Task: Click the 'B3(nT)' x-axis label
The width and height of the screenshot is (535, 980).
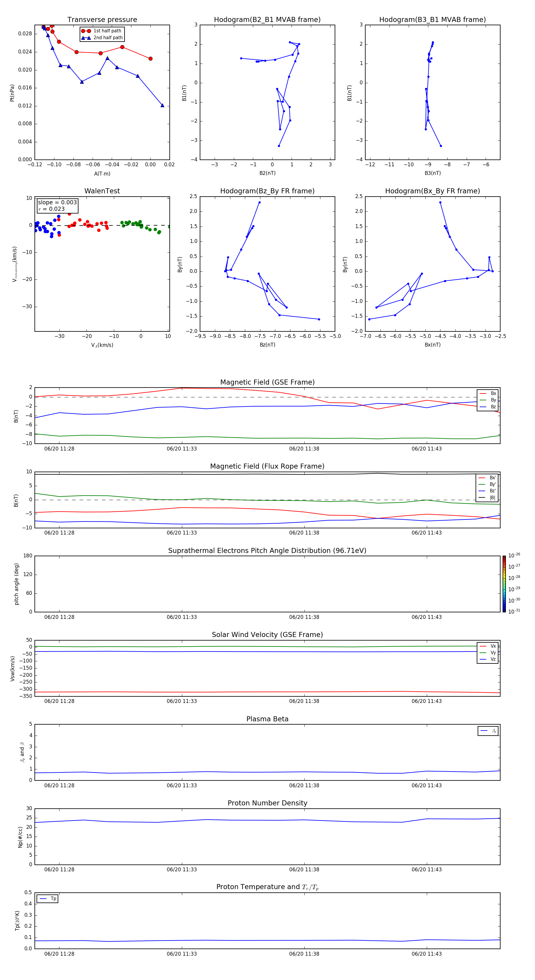Action: [x=432, y=173]
